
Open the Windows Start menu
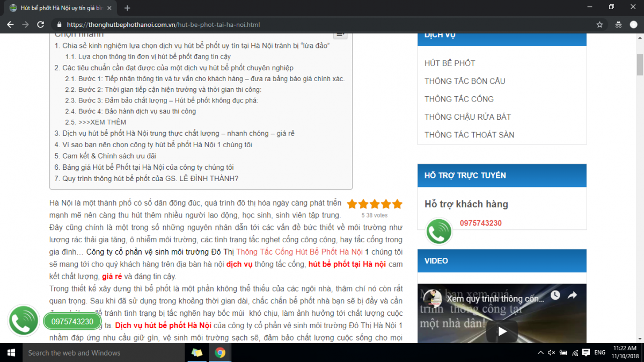tap(11, 353)
